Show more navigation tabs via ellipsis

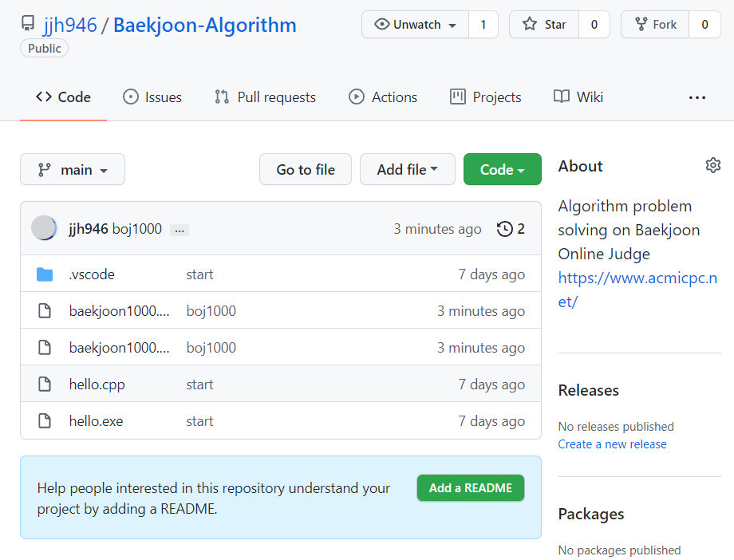coord(697,97)
